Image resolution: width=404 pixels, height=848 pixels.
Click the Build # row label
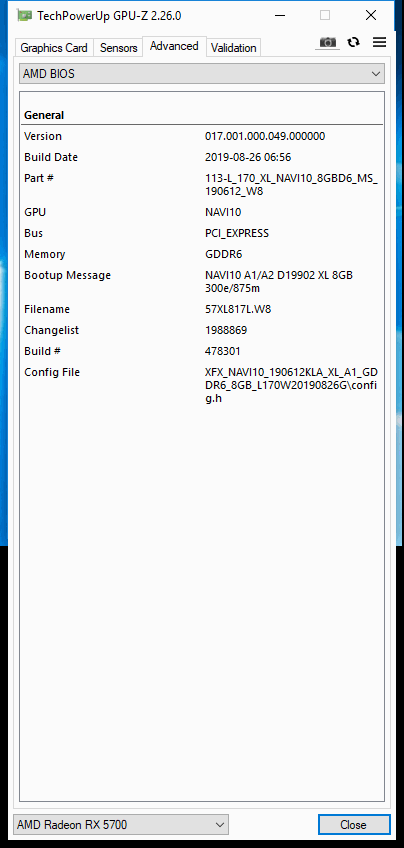coord(42,352)
